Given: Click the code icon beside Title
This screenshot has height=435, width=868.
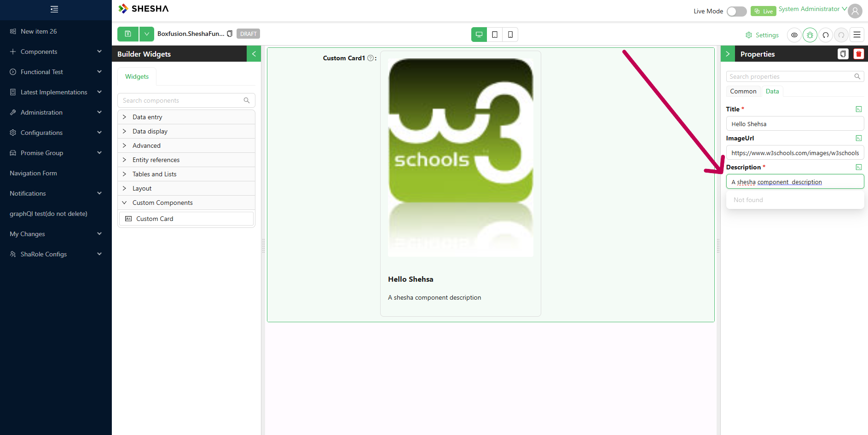Looking at the screenshot, I should click(859, 109).
